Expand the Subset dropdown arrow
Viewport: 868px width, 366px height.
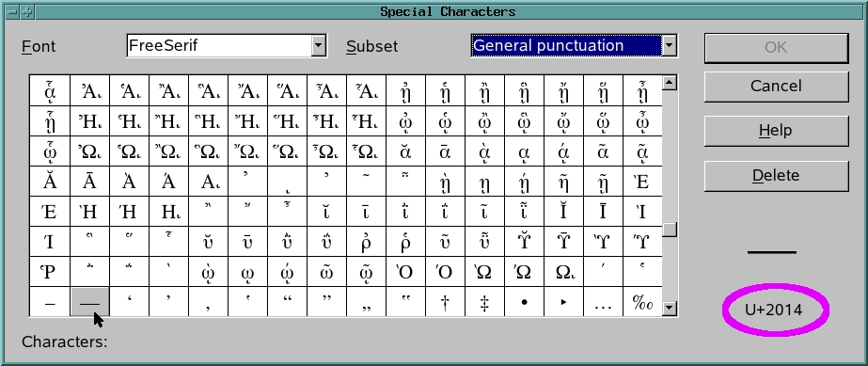coord(669,45)
